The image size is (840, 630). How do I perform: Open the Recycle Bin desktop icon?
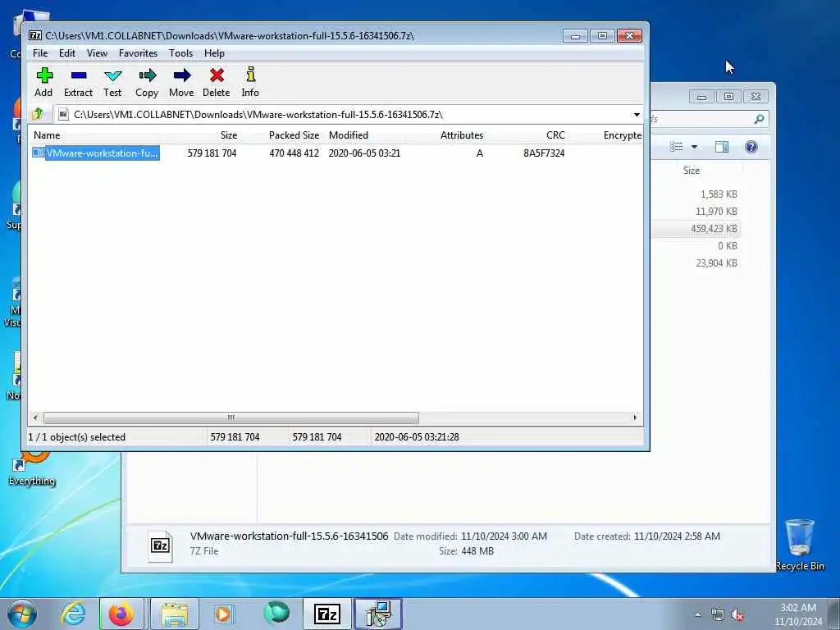click(x=799, y=545)
